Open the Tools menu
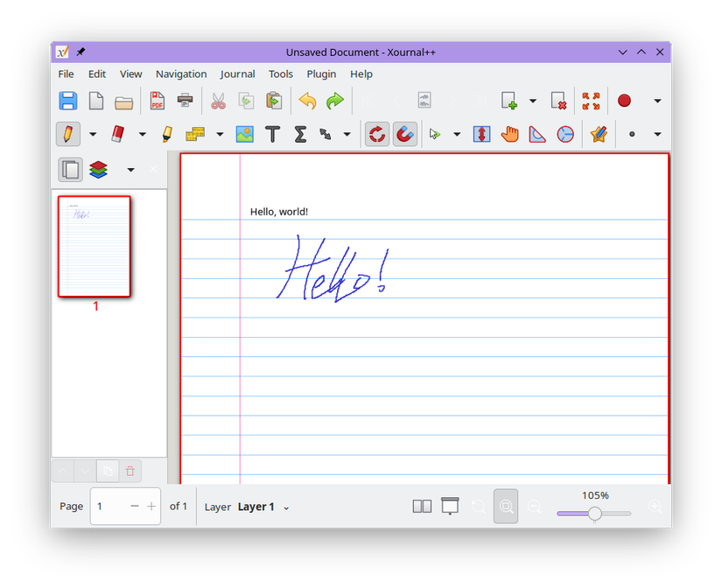The image size is (722, 588). point(281,74)
